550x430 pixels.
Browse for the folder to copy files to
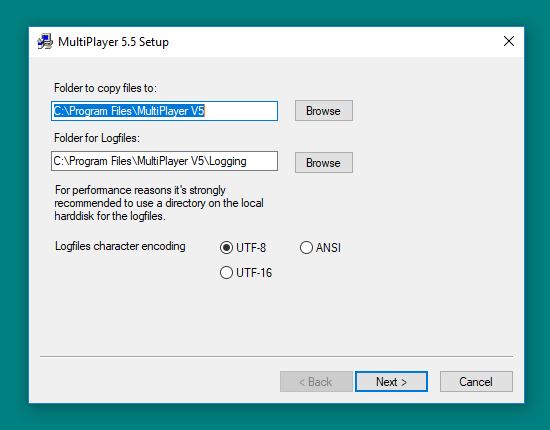(323, 111)
